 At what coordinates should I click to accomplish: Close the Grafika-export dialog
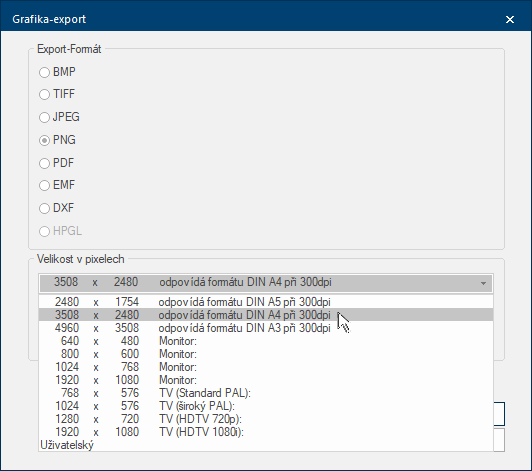[x=510, y=19]
